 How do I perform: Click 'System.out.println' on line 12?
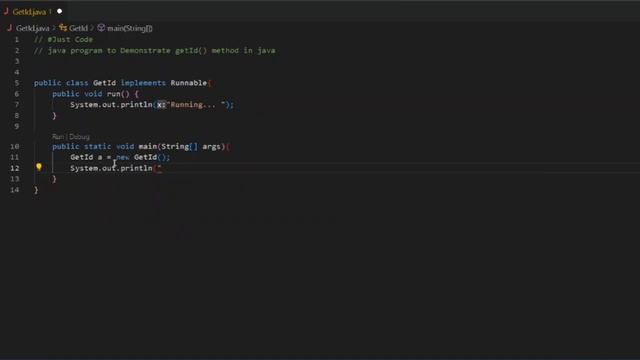coord(111,168)
